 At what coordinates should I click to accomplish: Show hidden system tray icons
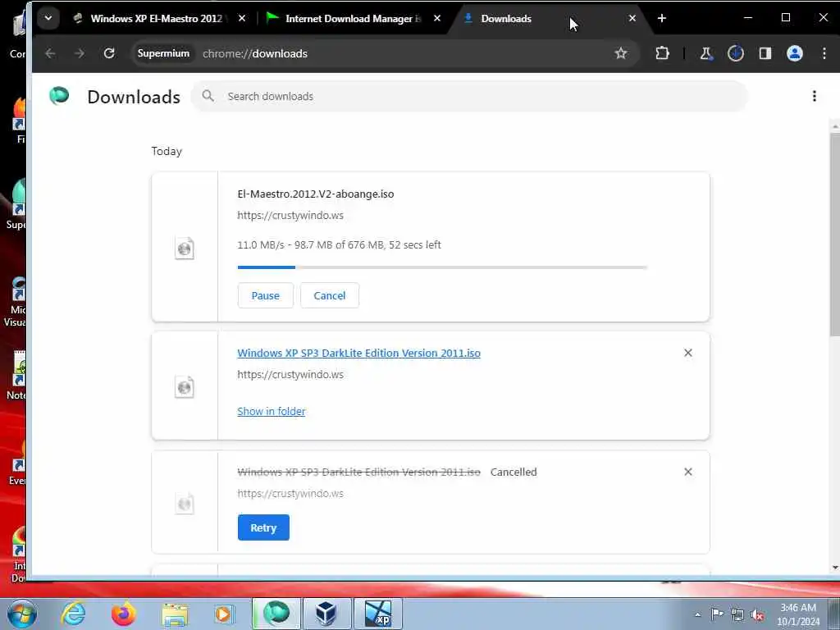pos(697,614)
